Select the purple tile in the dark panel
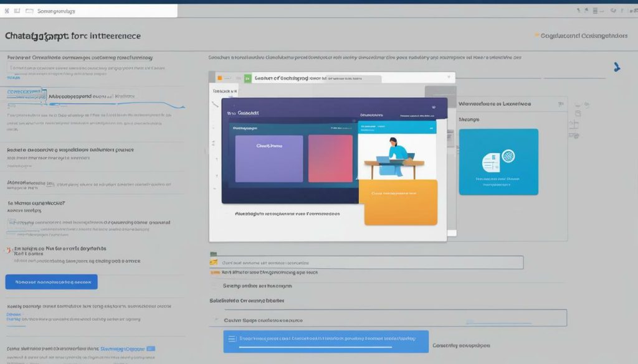Viewport: 638px width, 364px height. [269, 159]
